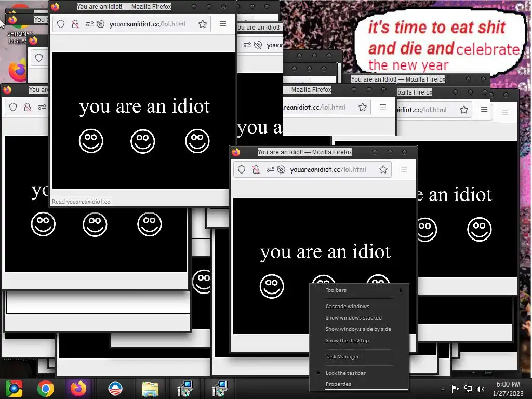
Task: Open the hamburger menu of the top-left front Firefox window
Action: (223, 24)
